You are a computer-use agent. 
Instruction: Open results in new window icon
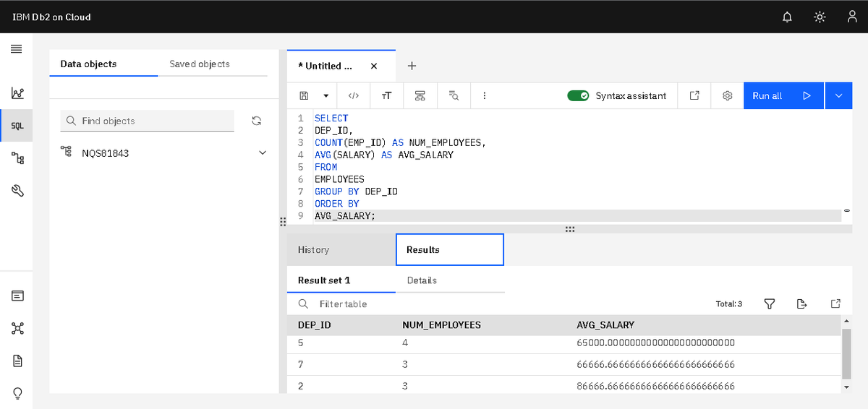[835, 304]
